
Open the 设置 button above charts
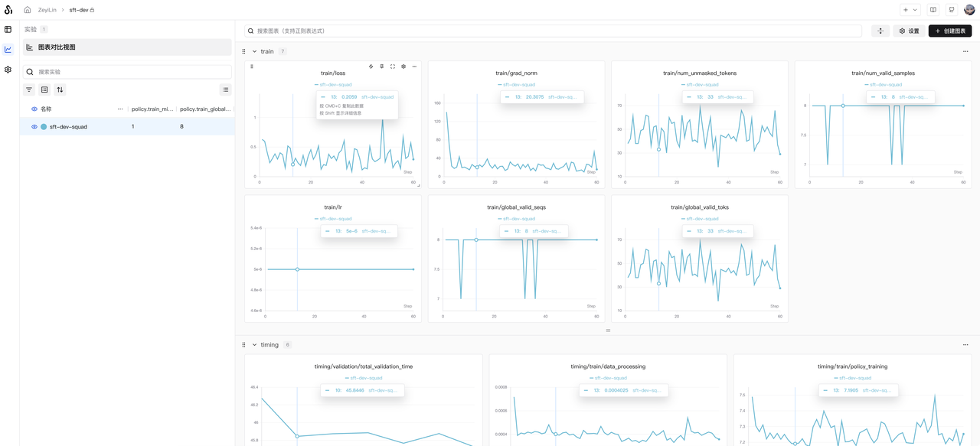point(911,31)
